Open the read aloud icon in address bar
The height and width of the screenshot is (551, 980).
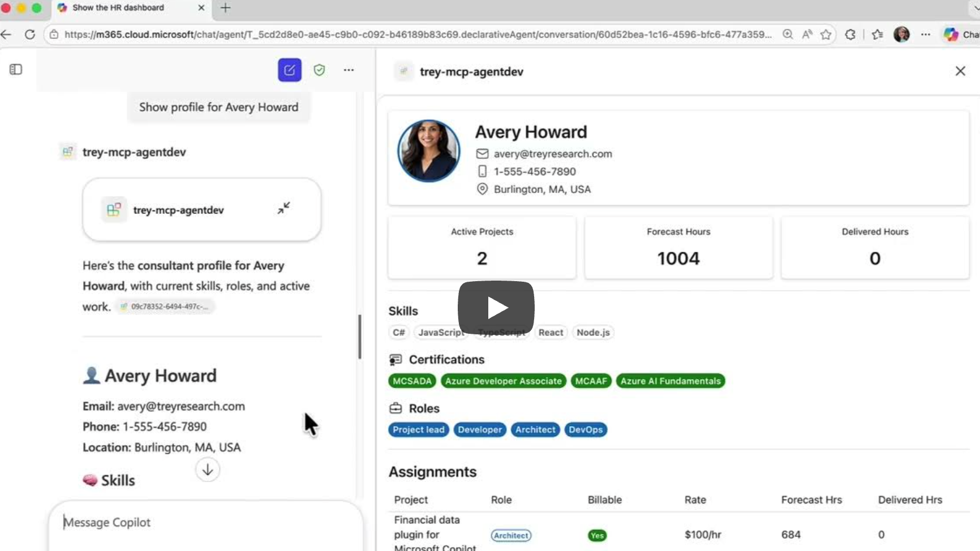tap(807, 35)
